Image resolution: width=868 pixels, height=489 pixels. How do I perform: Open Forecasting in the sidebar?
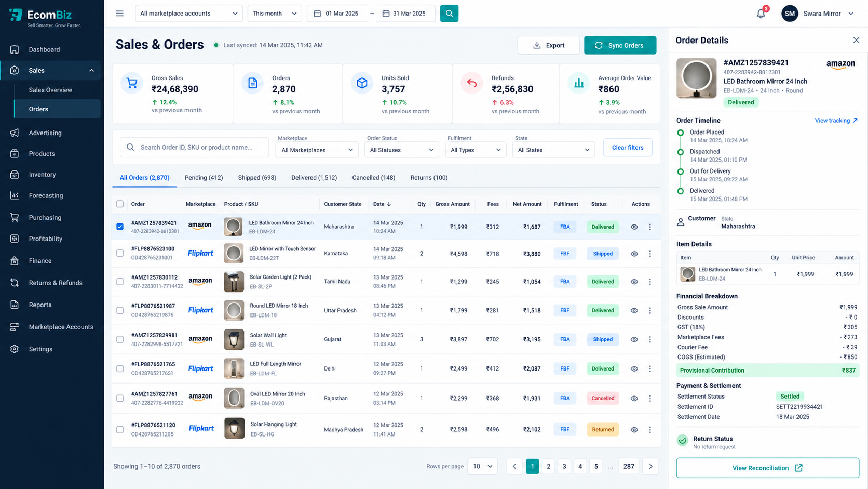(x=52, y=195)
